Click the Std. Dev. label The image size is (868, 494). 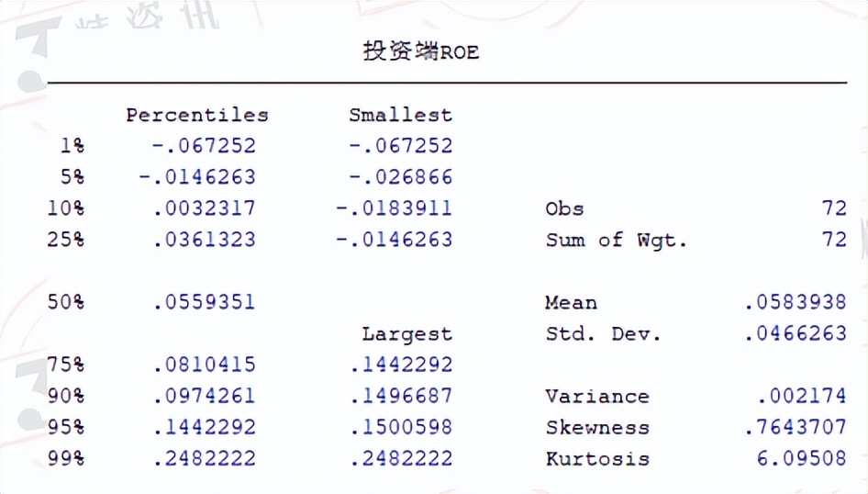coord(603,334)
